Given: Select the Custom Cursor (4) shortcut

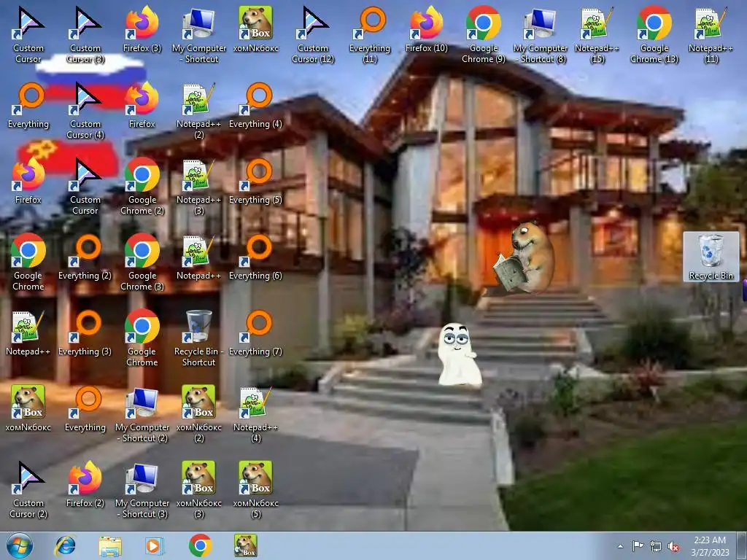Looking at the screenshot, I should [85, 110].
